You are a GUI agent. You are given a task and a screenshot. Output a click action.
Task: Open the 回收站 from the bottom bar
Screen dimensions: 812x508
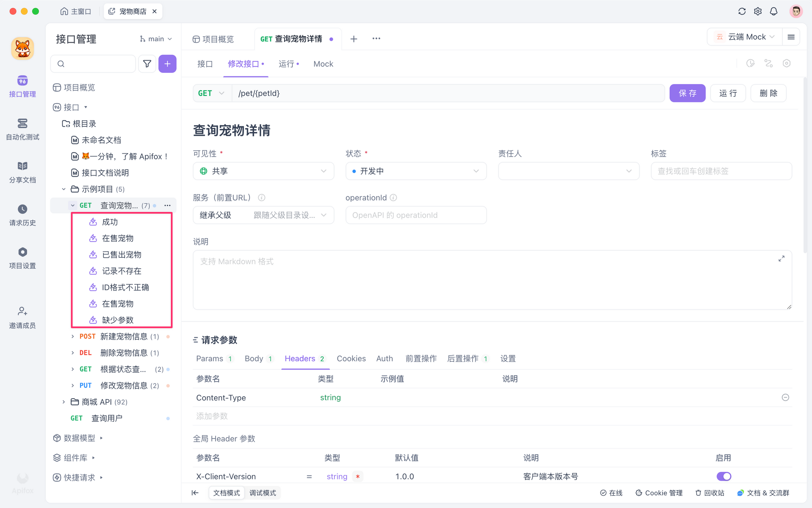710,493
